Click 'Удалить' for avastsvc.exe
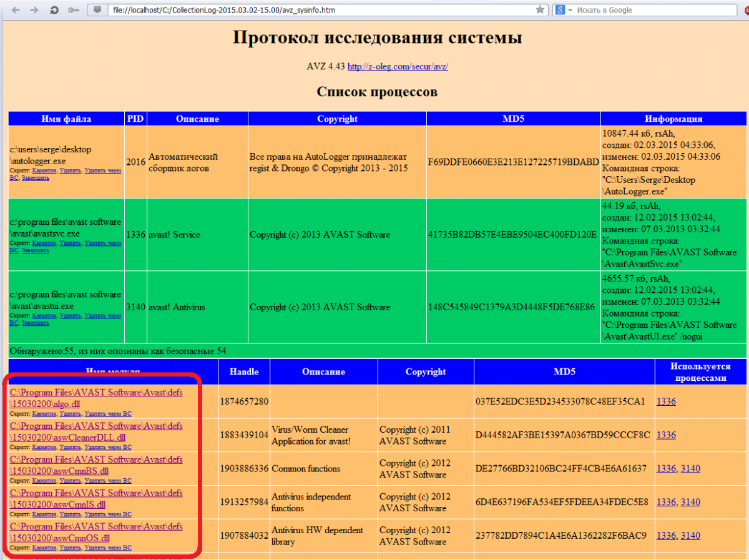Viewport: 749px width, 560px height. (x=70, y=243)
